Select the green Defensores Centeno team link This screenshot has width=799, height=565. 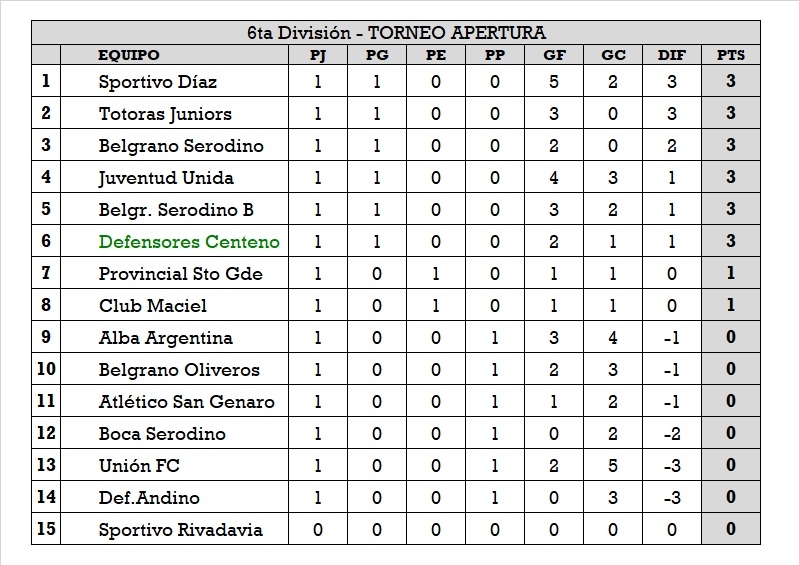tap(189, 242)
